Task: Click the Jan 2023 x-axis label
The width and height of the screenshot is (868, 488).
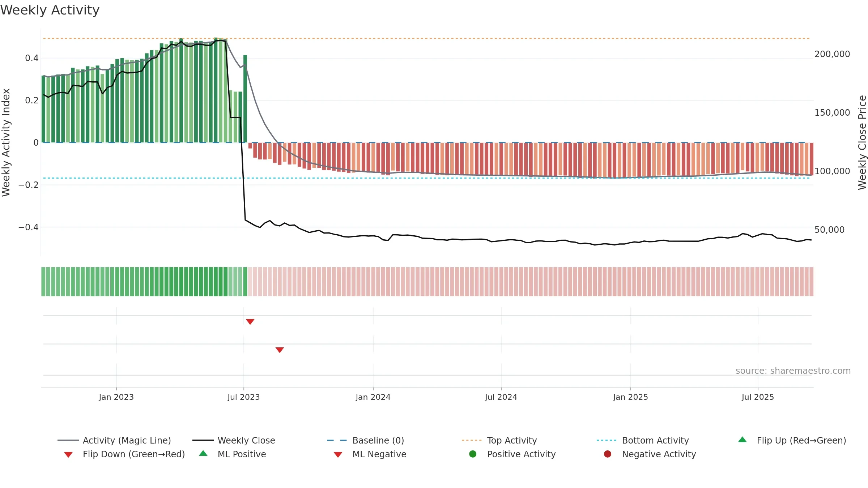Action: coord(116,397)
